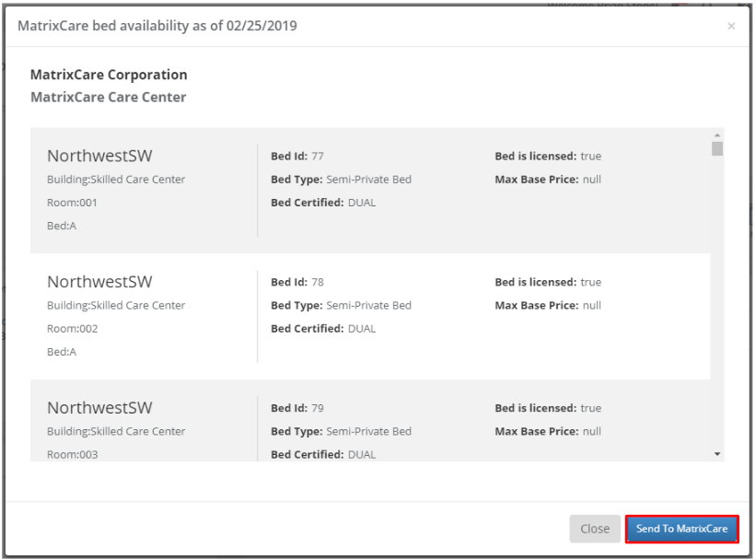Click Bed Certified: DUAL for bed 79

(323, 454)
